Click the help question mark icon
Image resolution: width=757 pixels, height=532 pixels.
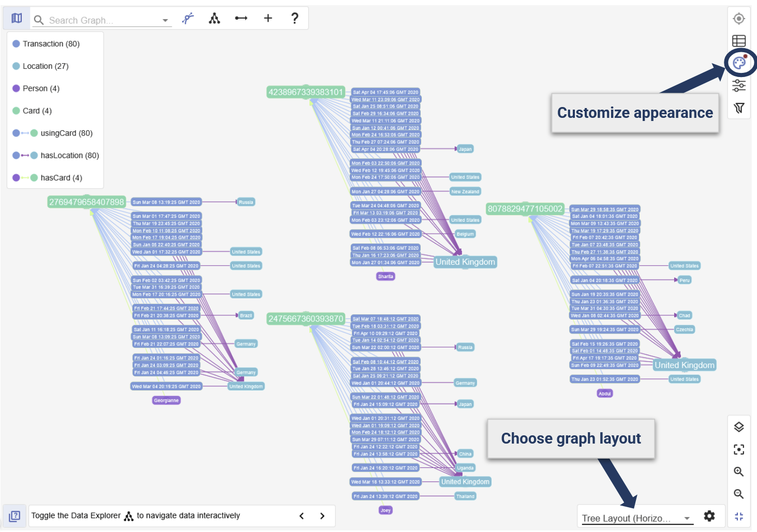(294, 19)
